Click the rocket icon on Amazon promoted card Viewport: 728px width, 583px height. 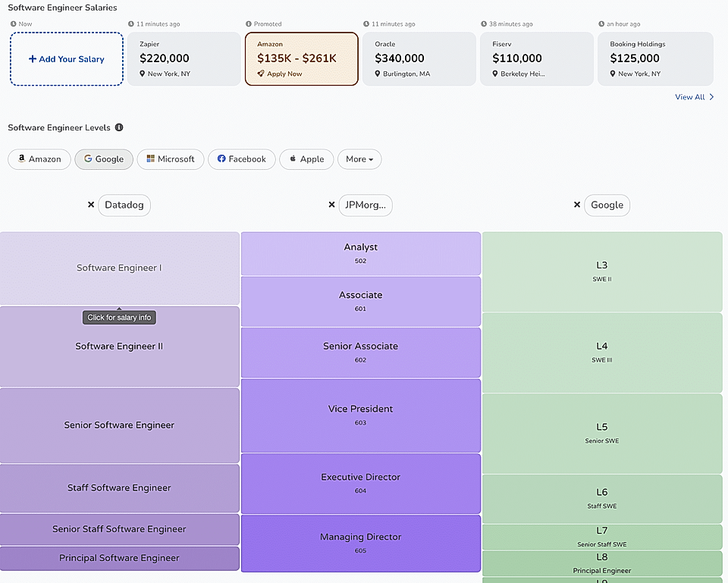coord(260,74)
